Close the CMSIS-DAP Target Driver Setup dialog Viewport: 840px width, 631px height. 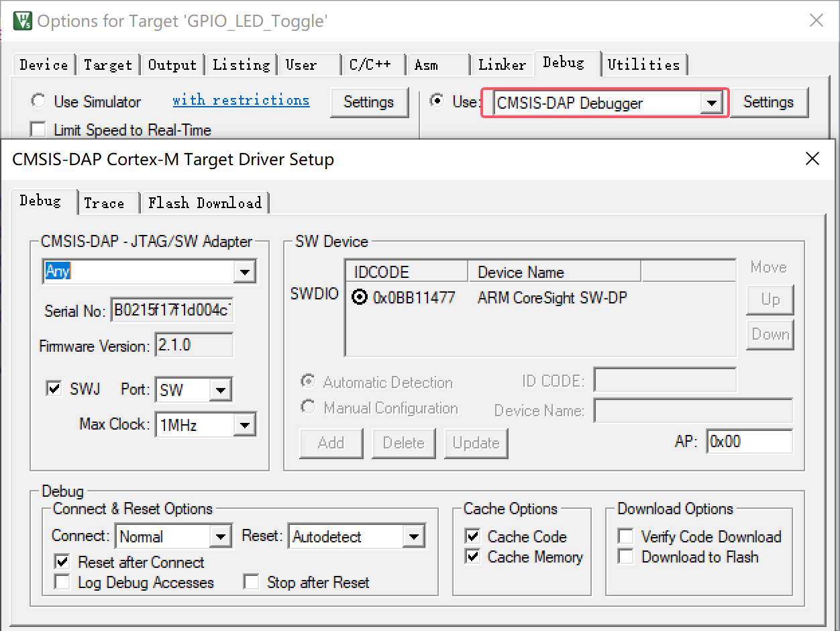pos(812,158)
